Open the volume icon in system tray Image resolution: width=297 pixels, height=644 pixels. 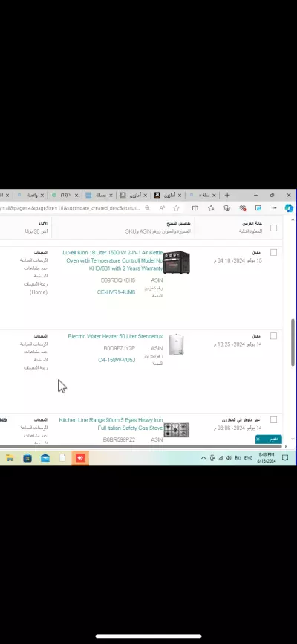coord(229,458)
